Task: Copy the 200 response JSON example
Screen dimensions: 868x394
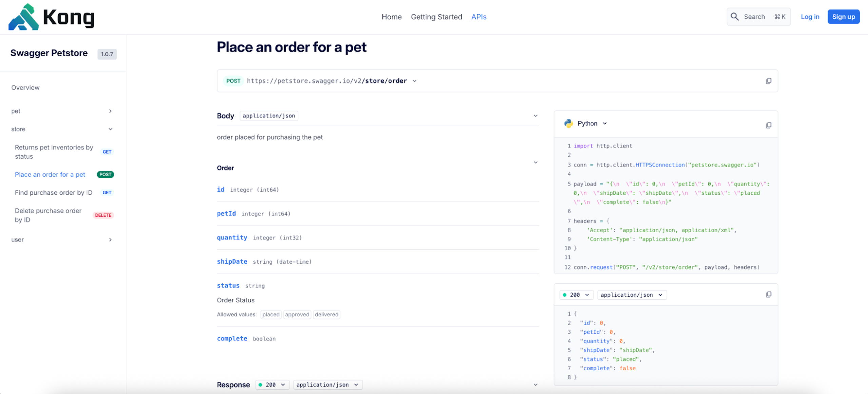Action: tap(768, 294)
